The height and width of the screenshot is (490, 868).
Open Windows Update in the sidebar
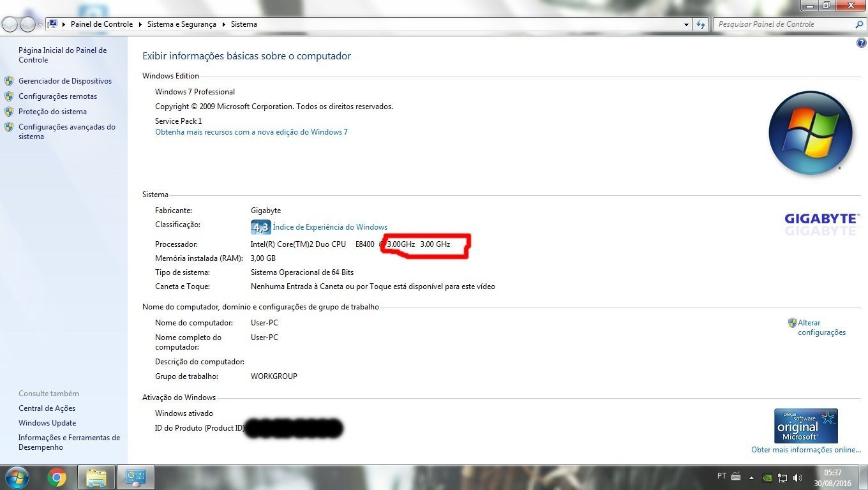[47, 423]
